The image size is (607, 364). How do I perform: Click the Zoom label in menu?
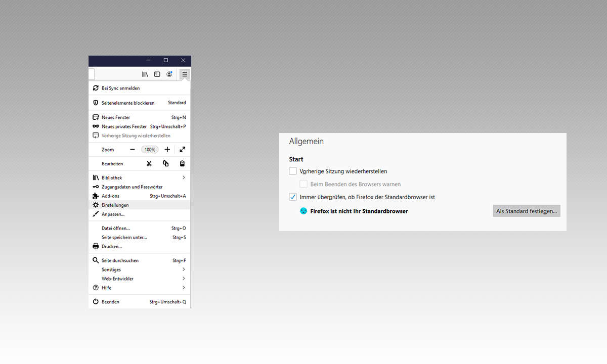click(108, 150)
